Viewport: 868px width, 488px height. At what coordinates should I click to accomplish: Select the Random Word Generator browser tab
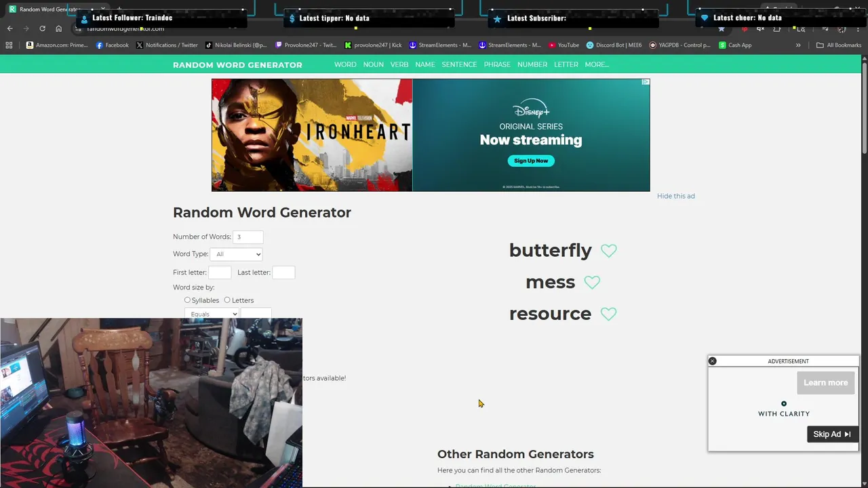pyautogui.click(x=50, y=9)
